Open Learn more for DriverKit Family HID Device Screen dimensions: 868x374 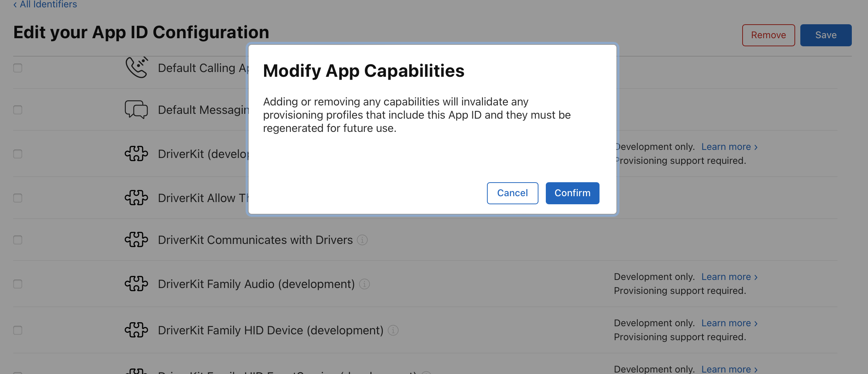729,323
